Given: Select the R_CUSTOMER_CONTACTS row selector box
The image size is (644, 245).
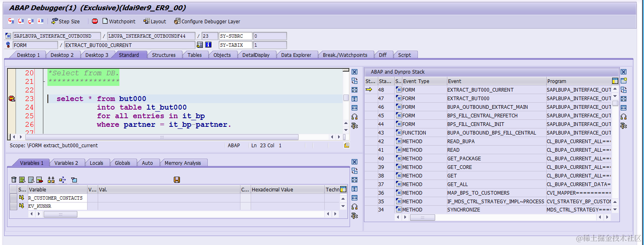Looking at the screenshot, I should click(13, 198).
